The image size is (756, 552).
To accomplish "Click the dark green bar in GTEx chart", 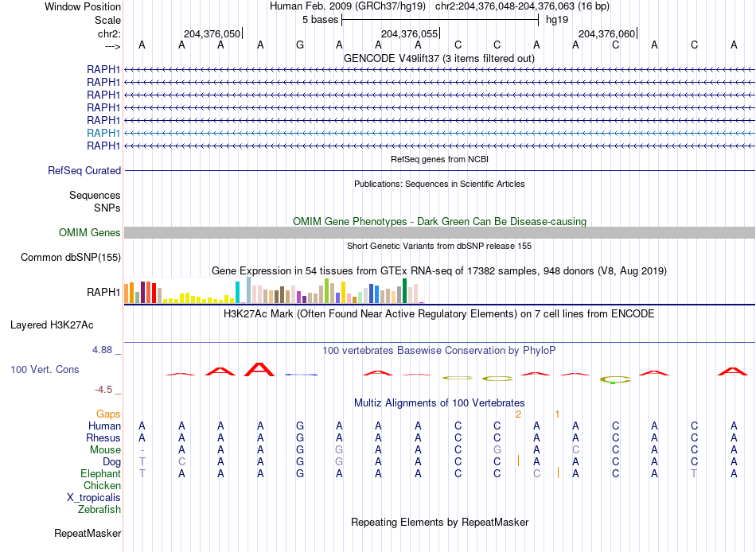I will pyautogui.click(x=404, y=290).
